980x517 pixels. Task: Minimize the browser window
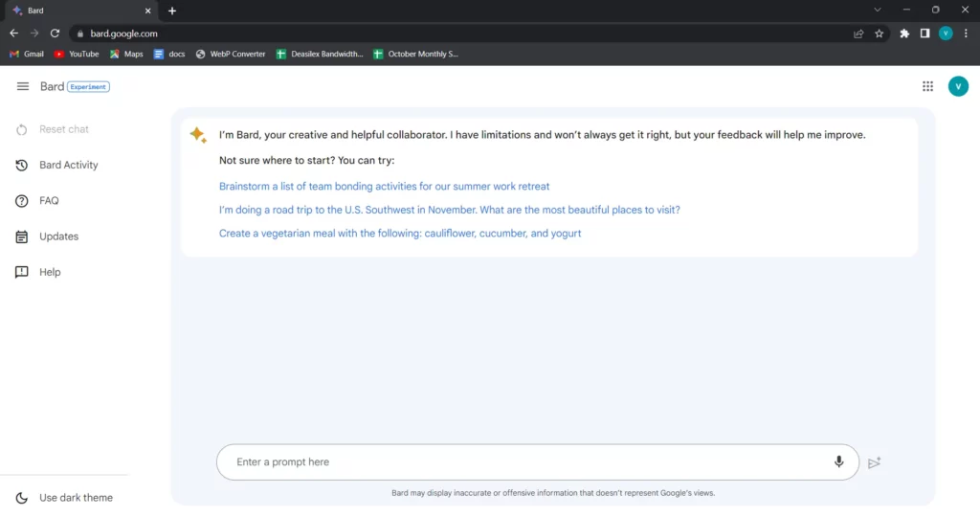[x=906, y=10]
